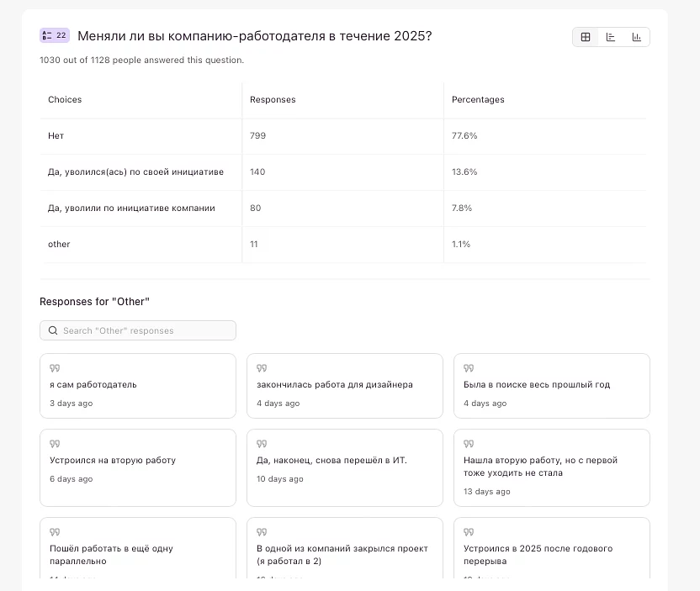Click the Percentages column header
700x591 pixels.
478,99
